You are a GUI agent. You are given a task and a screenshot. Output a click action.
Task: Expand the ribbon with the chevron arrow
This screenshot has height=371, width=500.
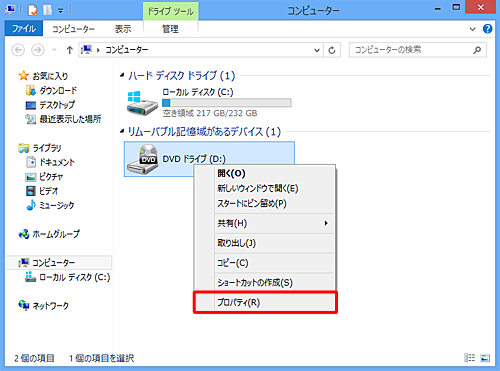pyautogui.click(x=472, y=29)
